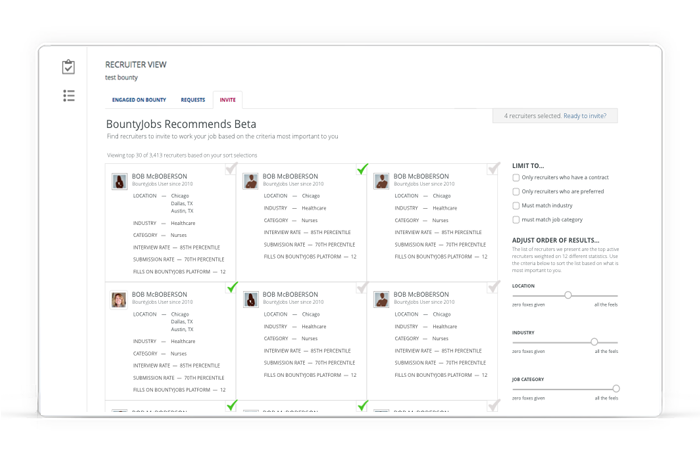Tick the "Must match industry" checkbox

click(x=516, y=206)
